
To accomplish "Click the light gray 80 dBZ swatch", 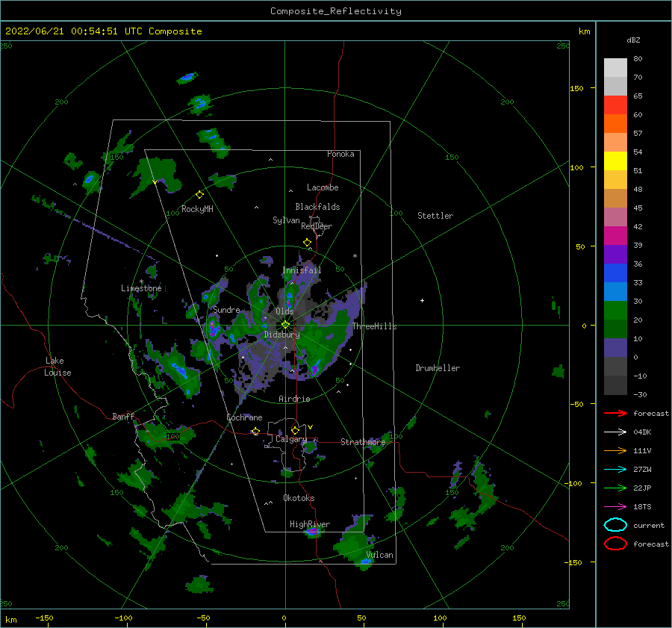I will [615, 67].
